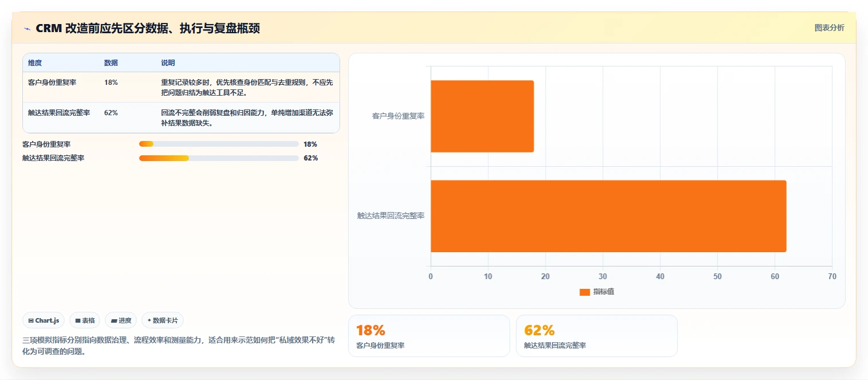868x380 pixels.
Task: Click description starting 重复记录较多时
Action: pos(247,87)
